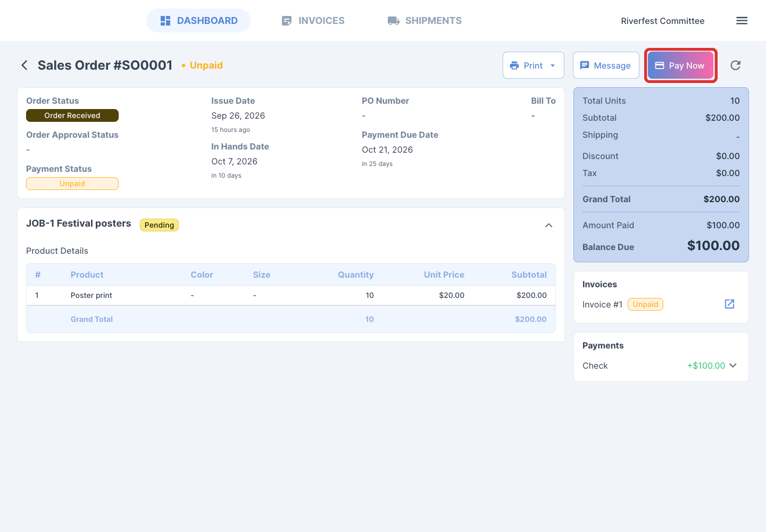Image resolution: width=766 pixels, height=532 pixels.
Task: Click the Color column header
Action: 202,275
